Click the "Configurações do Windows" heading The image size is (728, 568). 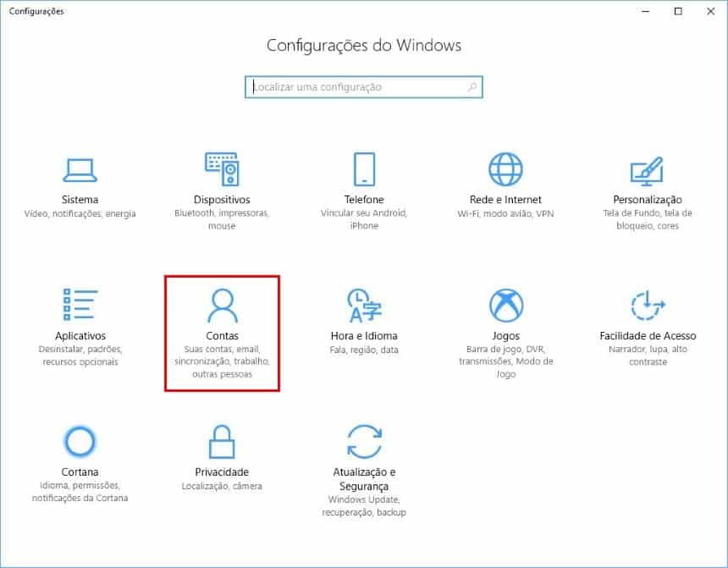point(364,46)
